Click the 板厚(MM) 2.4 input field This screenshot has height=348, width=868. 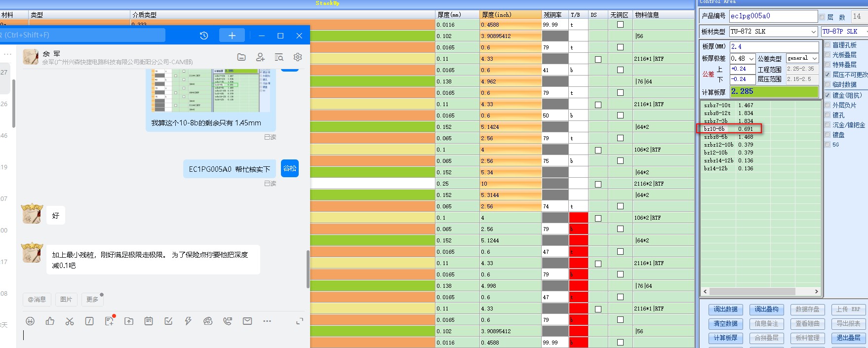pos(774,46)
